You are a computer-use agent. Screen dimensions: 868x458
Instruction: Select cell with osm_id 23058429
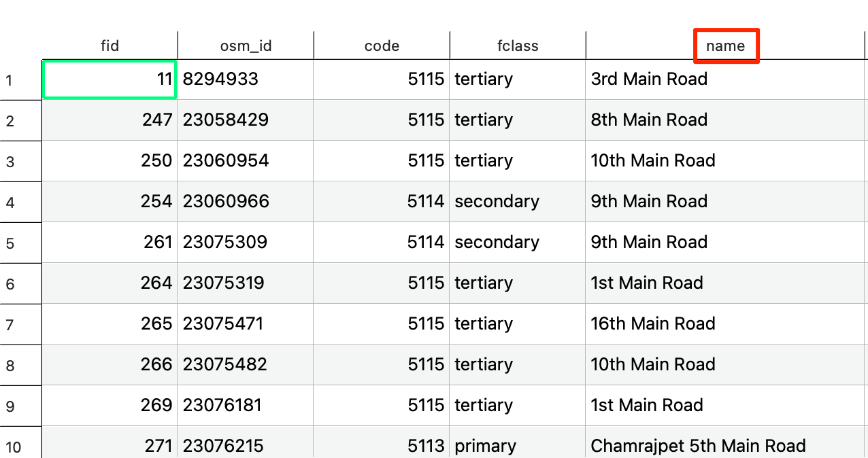(246, 120)
